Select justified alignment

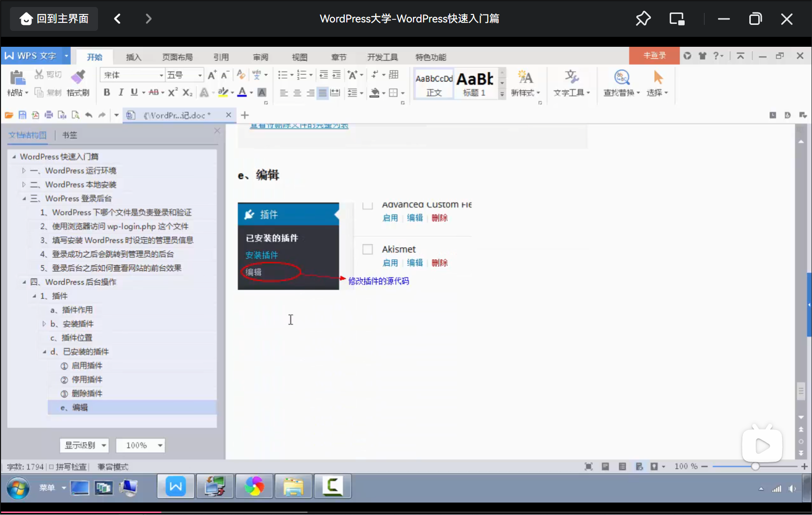(x=322, y=93)
